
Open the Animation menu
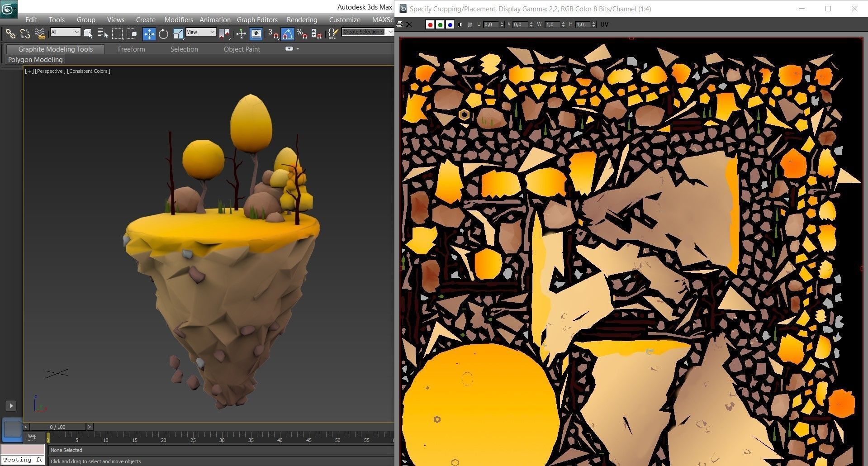(x=215, y=19)
